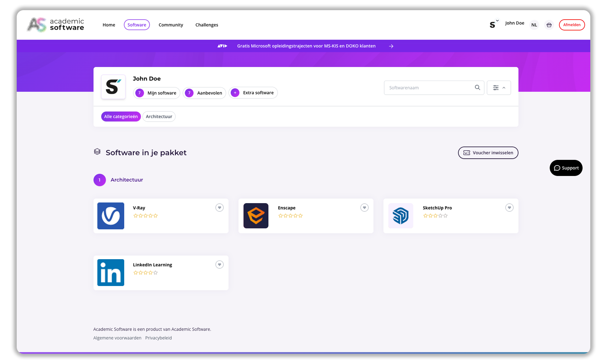Open the V-Ray software logo
The width and height of the screenshot is (607, 364).
111,216
